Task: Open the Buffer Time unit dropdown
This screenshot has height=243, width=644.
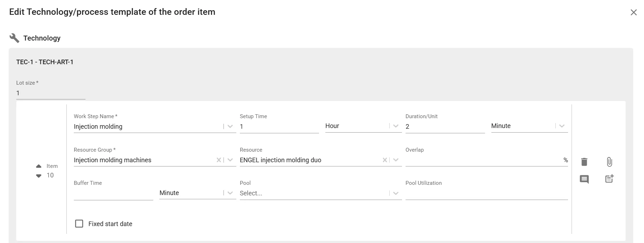Action: [x=230, y=193]
